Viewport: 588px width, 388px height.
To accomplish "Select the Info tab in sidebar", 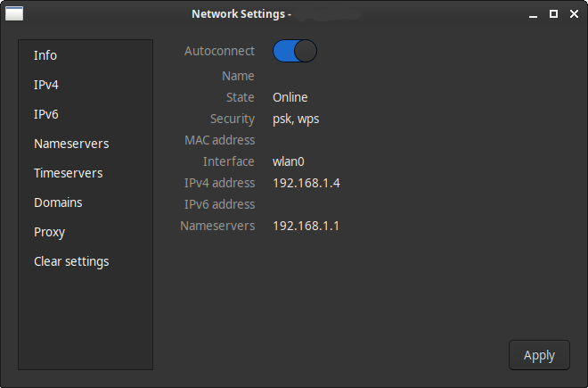I will click(45, 55).
